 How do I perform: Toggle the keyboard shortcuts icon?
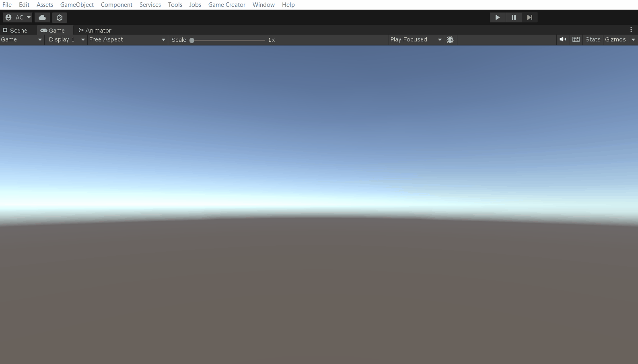(576, 39)
